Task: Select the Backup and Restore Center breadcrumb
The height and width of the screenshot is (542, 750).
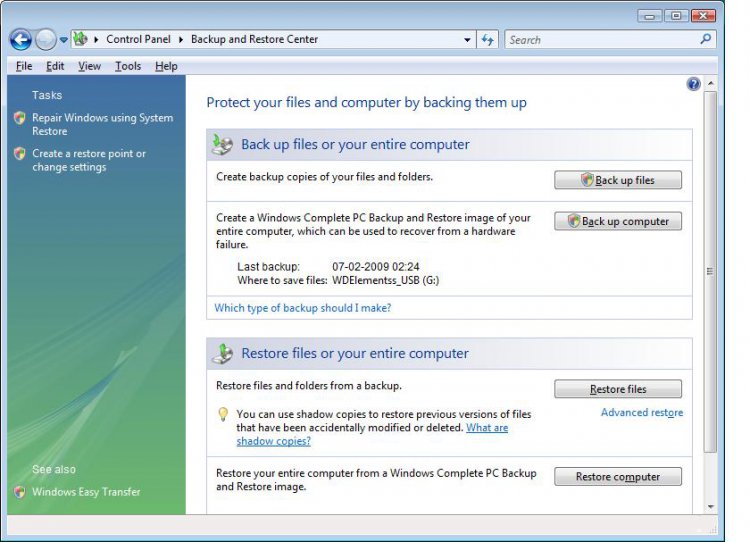Action: point(254,39)
